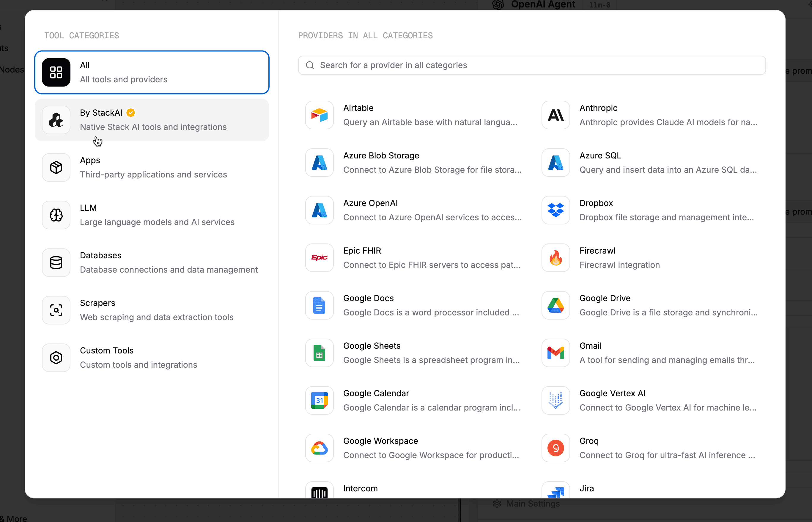Select the Google Drive provider

(650, 305)
